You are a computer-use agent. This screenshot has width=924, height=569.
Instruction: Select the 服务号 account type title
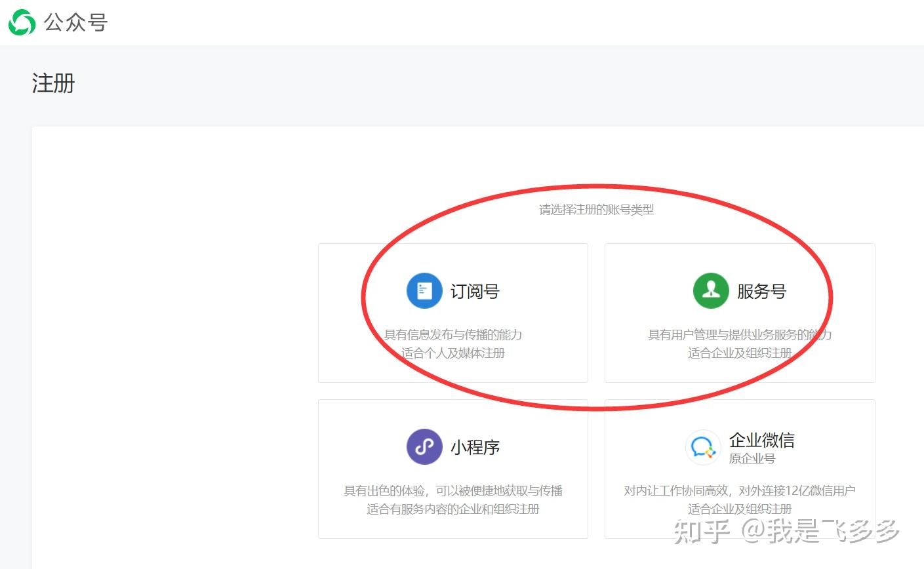coord(761,291)
